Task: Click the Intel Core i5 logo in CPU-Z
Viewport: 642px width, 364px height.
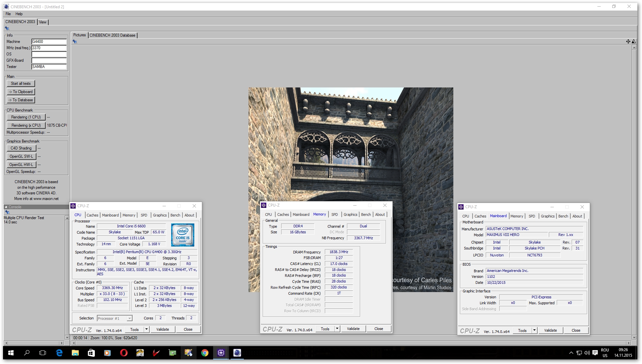Action: tap(183, 235)
